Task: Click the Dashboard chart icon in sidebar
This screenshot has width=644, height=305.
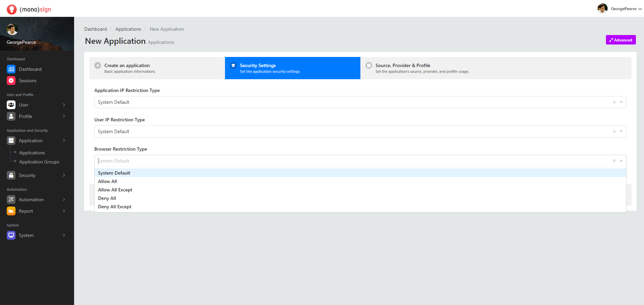Action: pyautogui.click(x=11, y=69)
